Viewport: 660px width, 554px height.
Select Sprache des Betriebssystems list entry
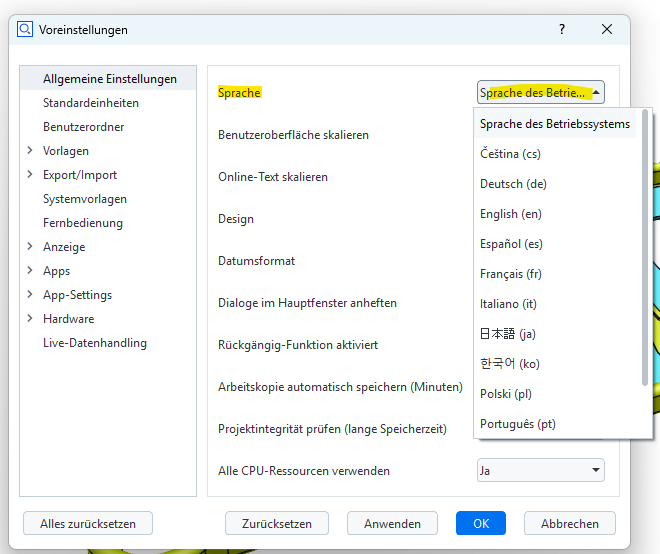pos(554,124)
